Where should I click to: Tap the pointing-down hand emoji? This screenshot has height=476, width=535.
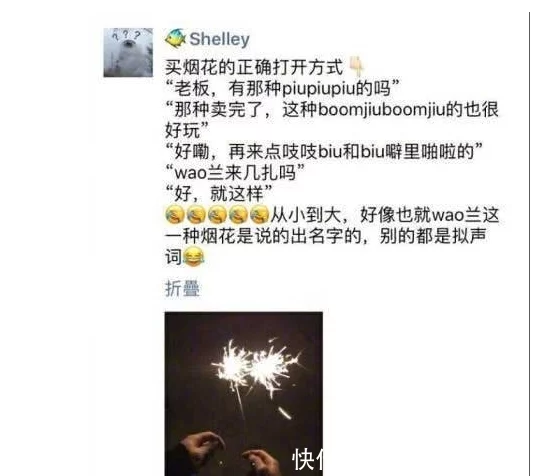point(356,67)
